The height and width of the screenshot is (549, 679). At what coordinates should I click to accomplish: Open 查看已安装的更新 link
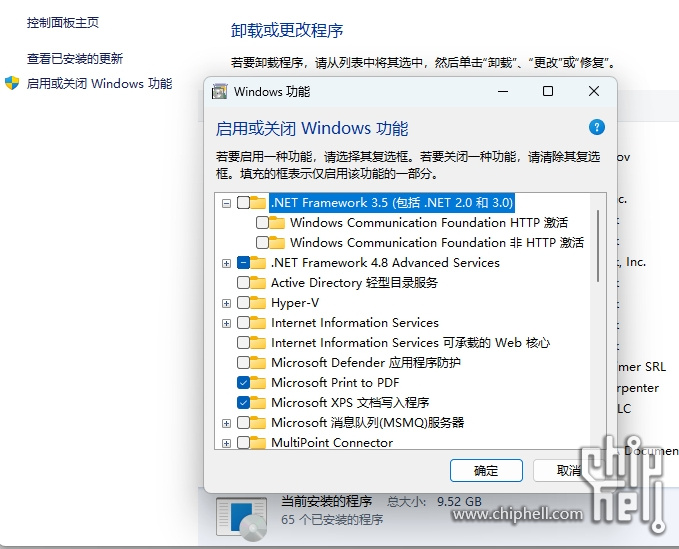pyautogui.click(x=75, y=58)
